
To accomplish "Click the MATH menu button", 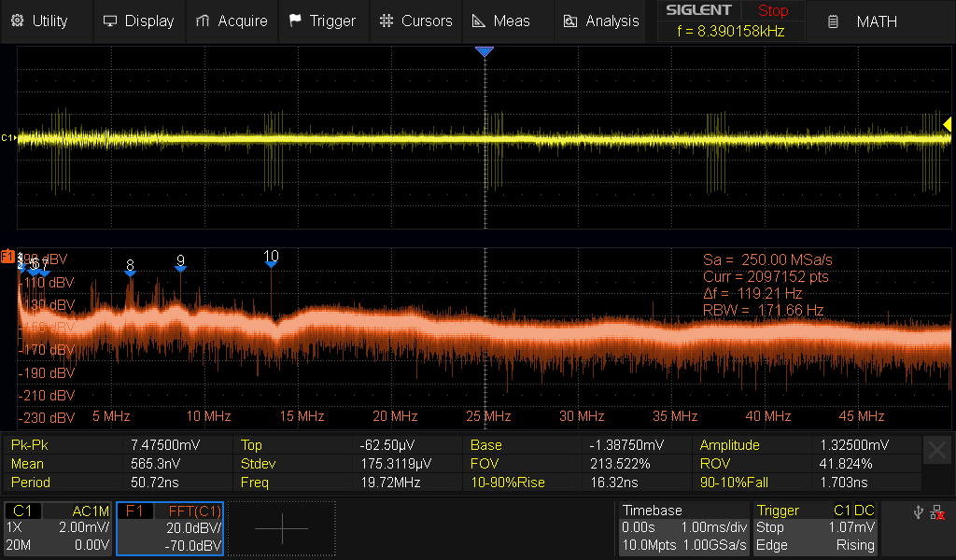I will tap(865, 21).
